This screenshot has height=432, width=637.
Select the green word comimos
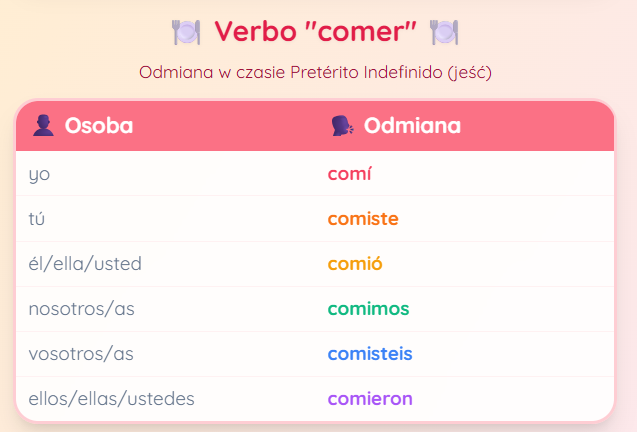coord(368,309)
